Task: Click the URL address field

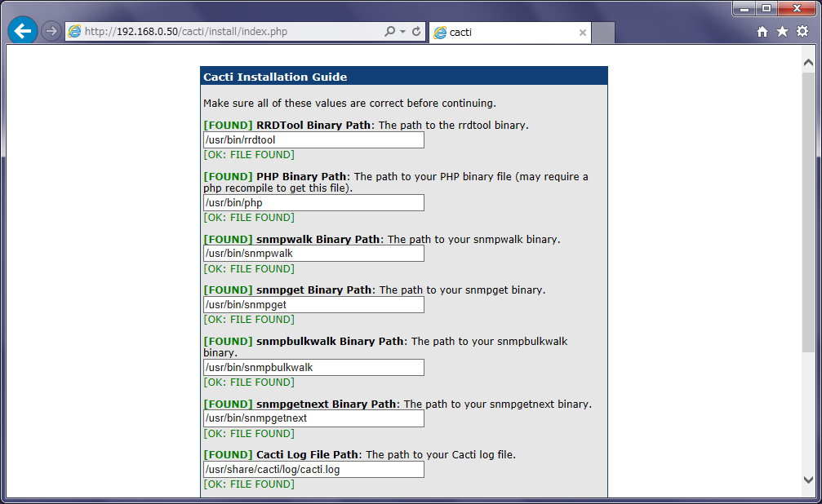Action: pos(231,32)
